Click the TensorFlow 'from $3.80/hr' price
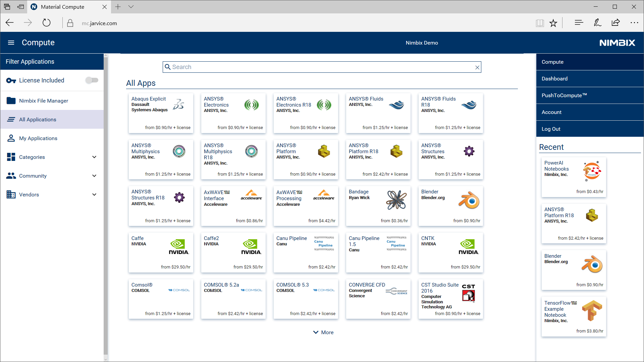 tap(590, 331)
